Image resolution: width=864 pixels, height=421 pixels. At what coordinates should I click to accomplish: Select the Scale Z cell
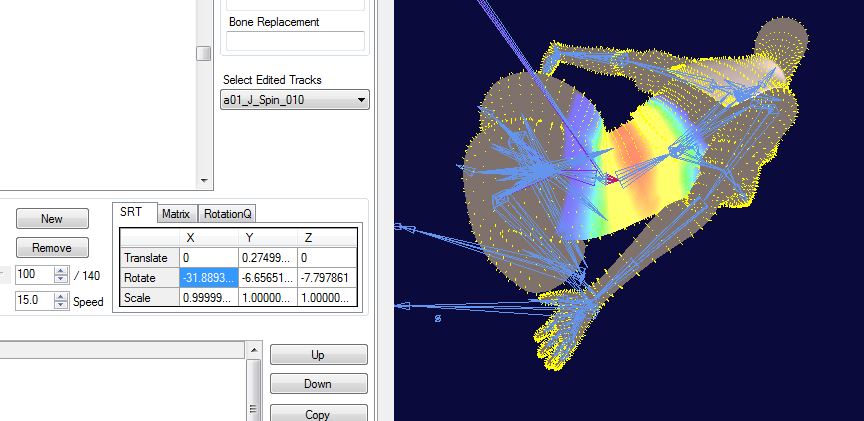(327, 298)
